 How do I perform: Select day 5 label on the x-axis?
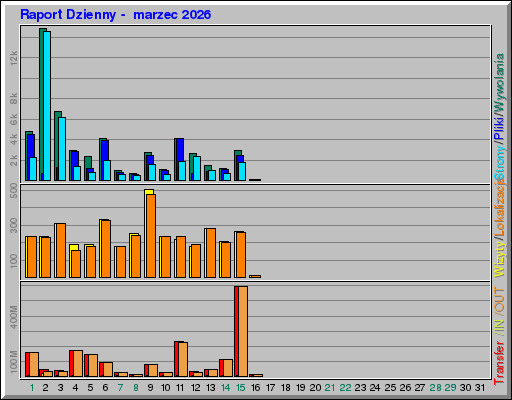coord(90,388)
